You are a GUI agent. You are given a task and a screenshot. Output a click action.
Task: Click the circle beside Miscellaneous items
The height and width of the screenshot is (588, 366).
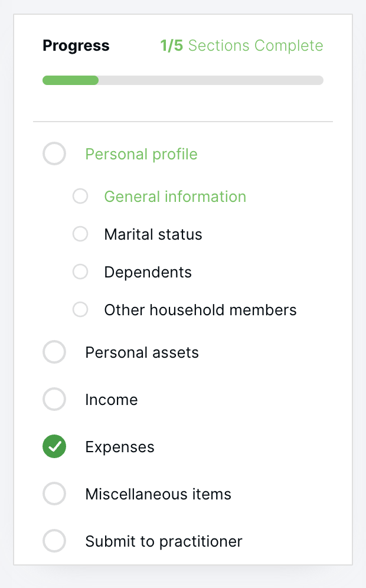click(x=54, y=494)
